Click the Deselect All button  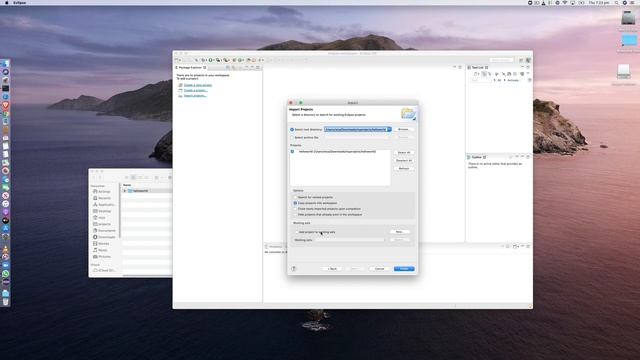tap(404, 160)
